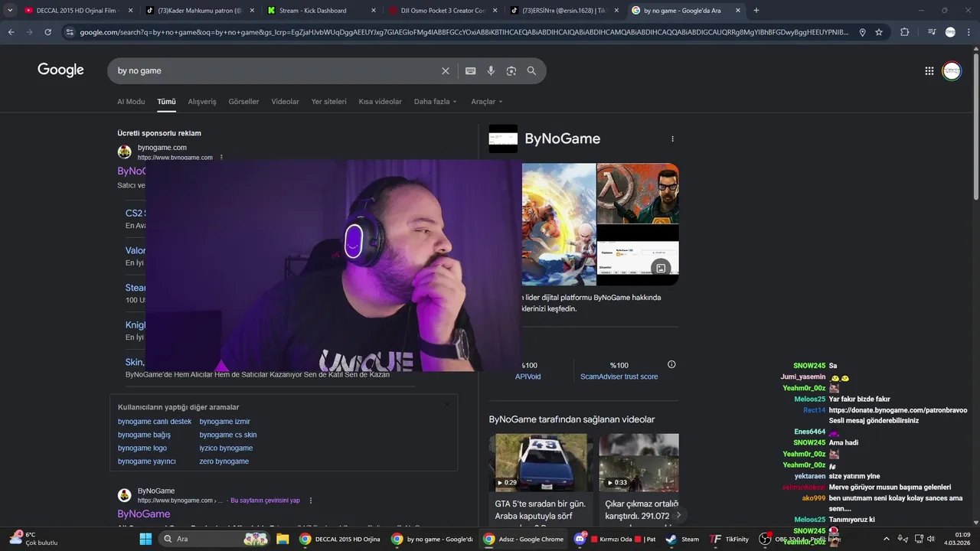Image resolution: width=980 pixels, height=551 pixels.
Task: Switch to the AI Modu tab
Action: click(x=131, y=102)
